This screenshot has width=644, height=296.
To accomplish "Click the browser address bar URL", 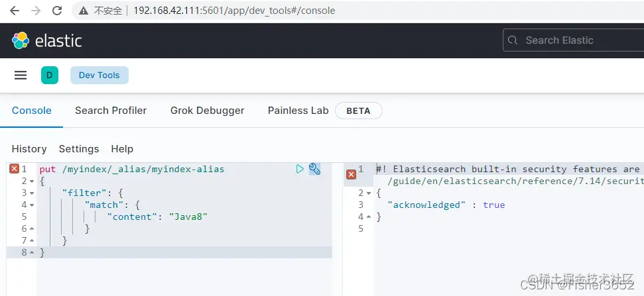I will tap(234, 11).
